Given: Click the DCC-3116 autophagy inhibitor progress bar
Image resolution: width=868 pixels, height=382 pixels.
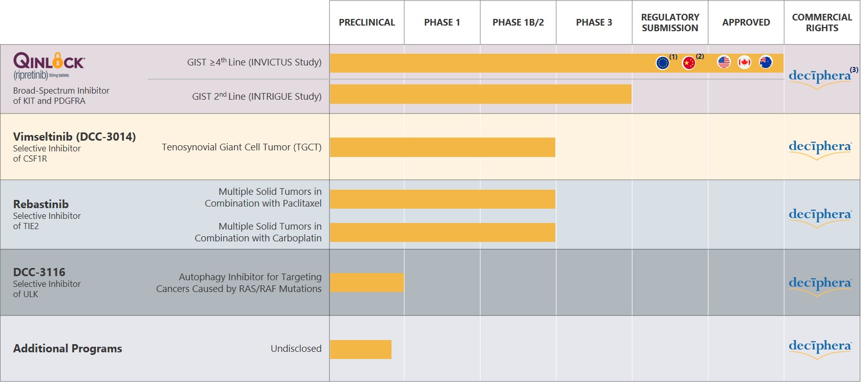Looking at the screenshot, I should click(x=366, y=283).
